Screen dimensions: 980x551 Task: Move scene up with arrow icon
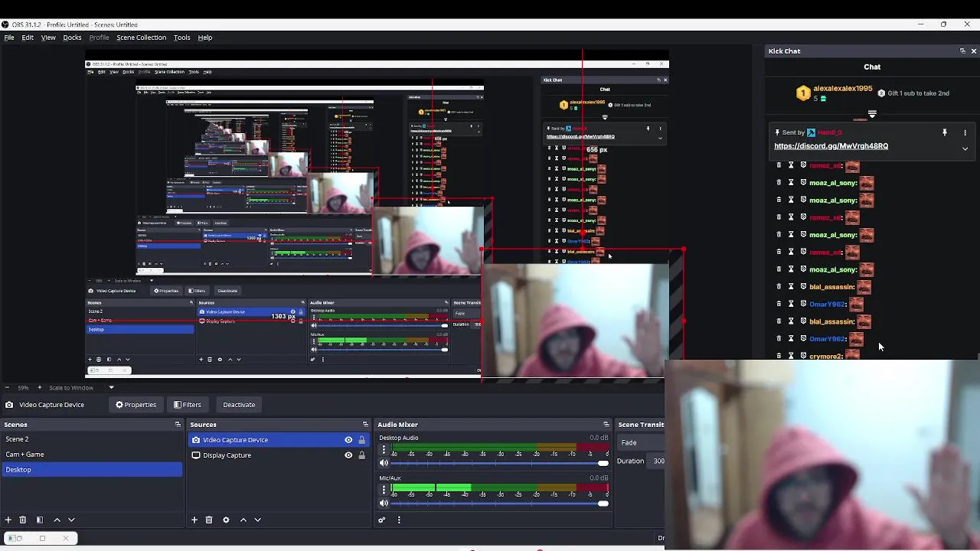click(x=57, y=520)
